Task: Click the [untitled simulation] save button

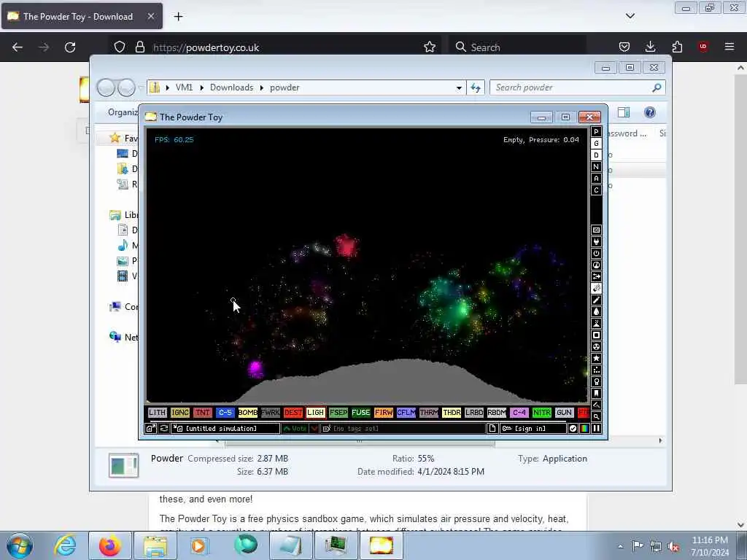Action: click(225, 429)
